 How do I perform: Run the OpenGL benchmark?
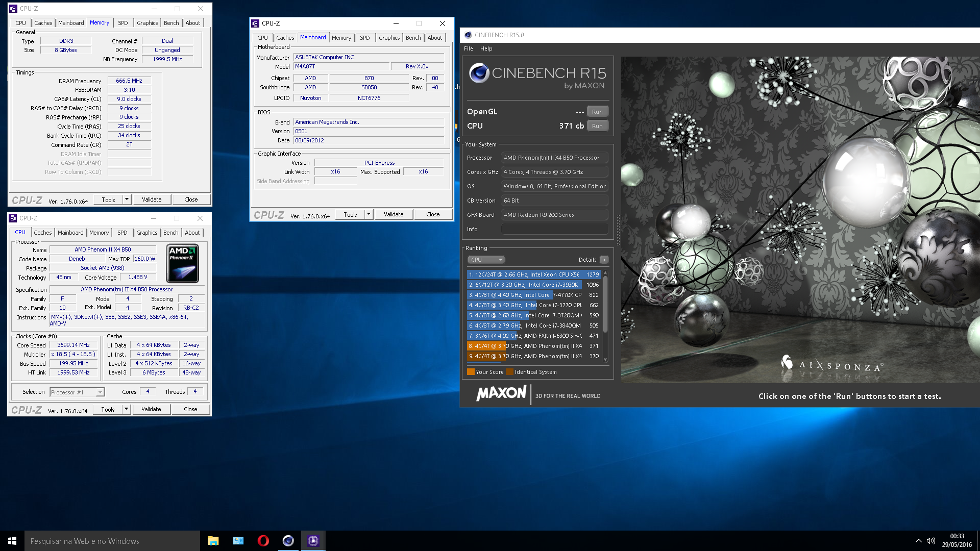[x=597, y=112]
